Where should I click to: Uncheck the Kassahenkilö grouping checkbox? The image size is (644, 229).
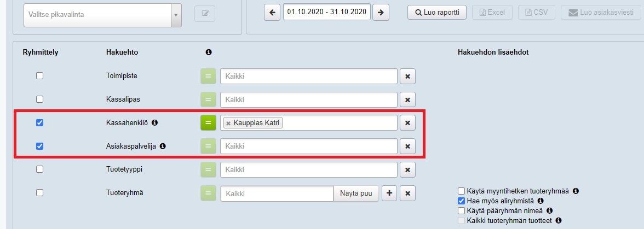(39, 123)
